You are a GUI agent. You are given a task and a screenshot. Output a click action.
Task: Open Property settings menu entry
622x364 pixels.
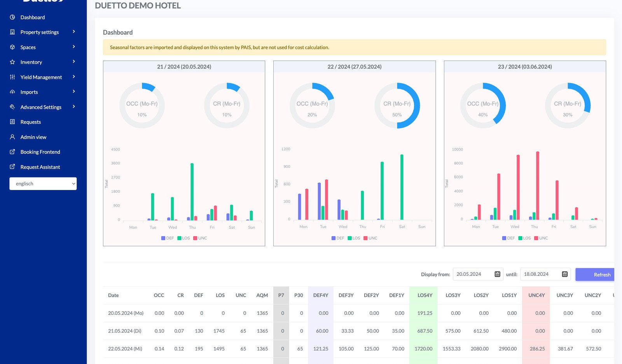[x=40, y=32]
